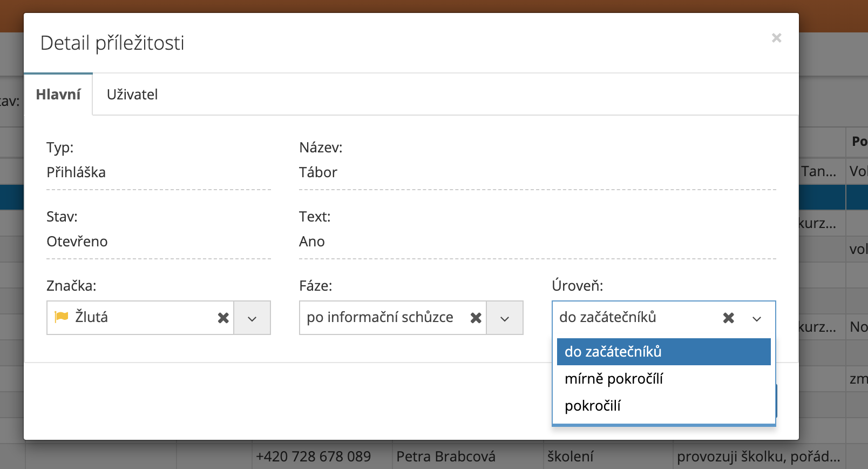Click the Ano value under Text
The image size is (868, 469).
tap(312, 242)
